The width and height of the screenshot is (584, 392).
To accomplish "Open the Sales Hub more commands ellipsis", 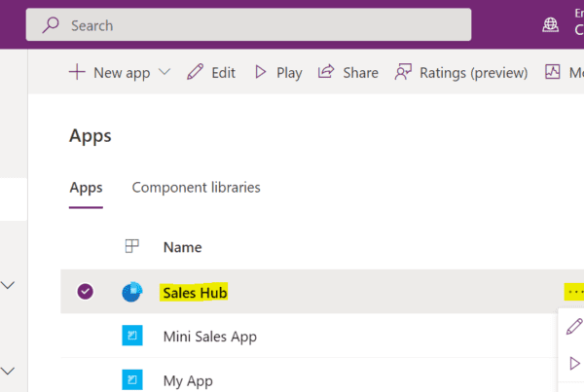I will pyautogui.click(x=574, y=292).
